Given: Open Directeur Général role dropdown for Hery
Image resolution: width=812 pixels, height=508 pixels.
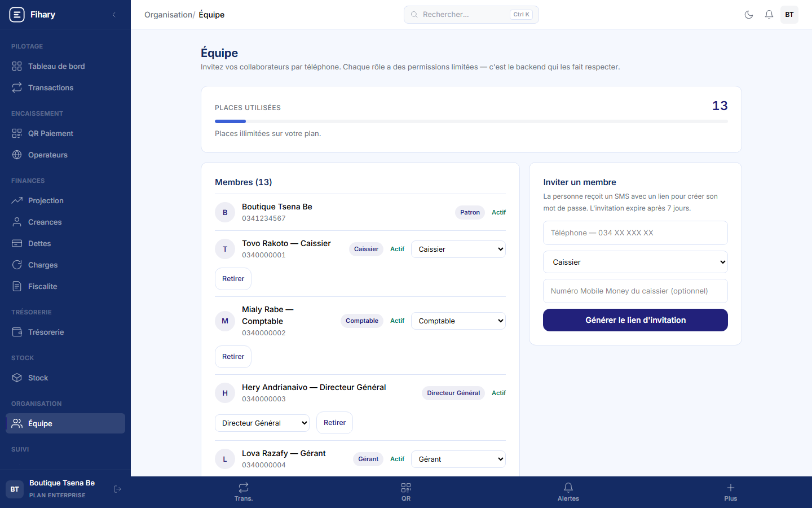Looking at the screenshot, I should [x=262, y=423].
